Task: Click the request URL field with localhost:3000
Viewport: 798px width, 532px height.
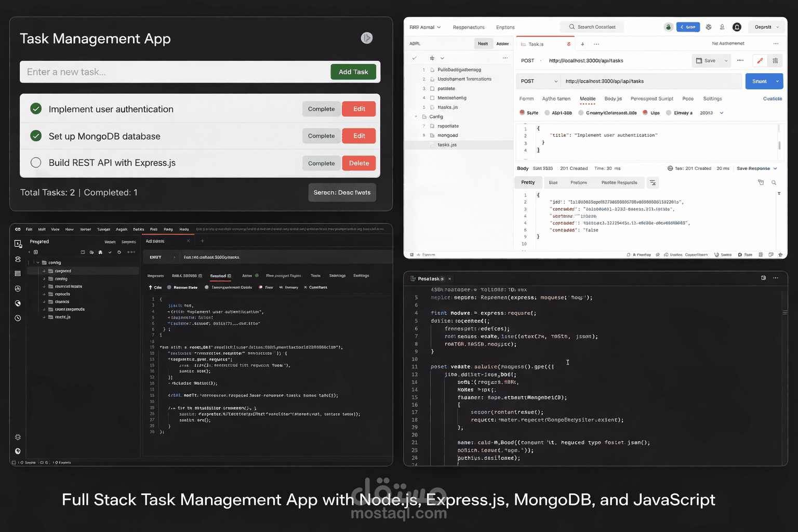Action: (x=652, y=82)
